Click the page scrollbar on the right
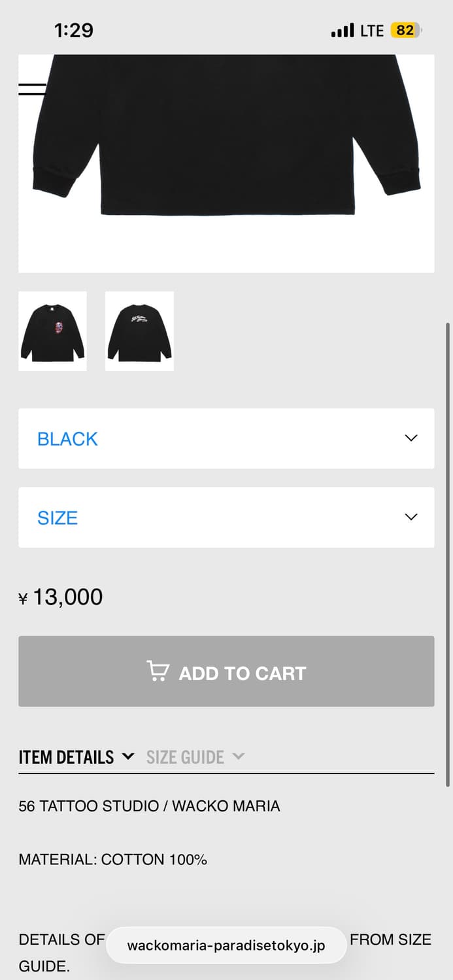Screen dimensions: 453x980 [x=448, y=555]
